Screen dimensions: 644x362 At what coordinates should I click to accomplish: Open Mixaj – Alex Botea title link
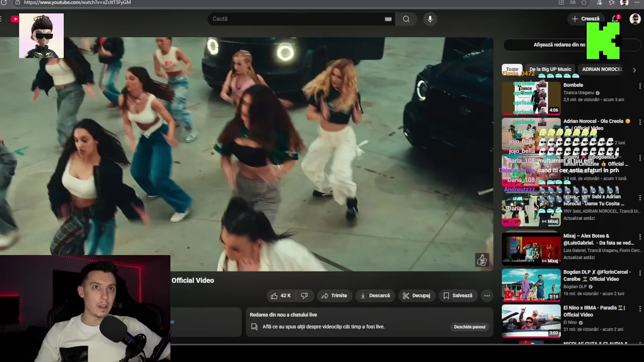pos(599,239)
